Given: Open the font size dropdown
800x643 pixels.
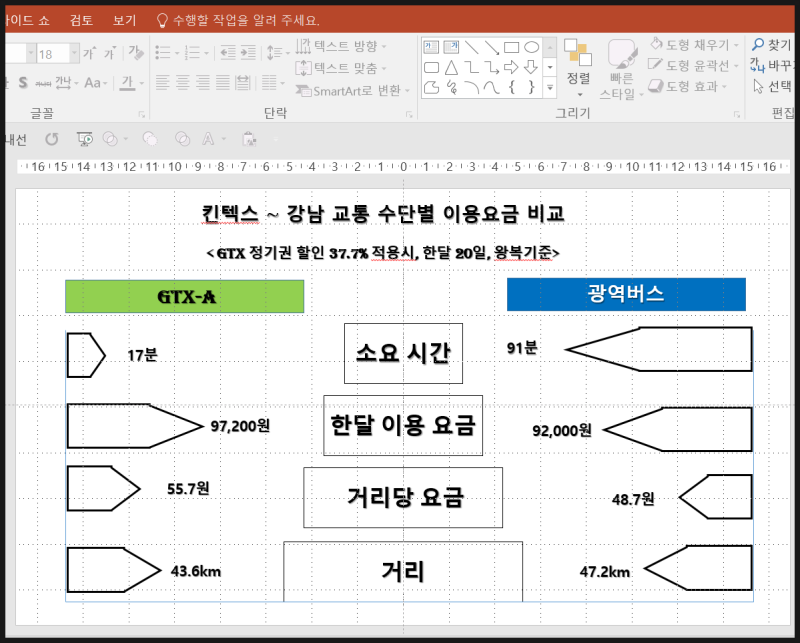Looking at the screenshot, I should point(73,52).
